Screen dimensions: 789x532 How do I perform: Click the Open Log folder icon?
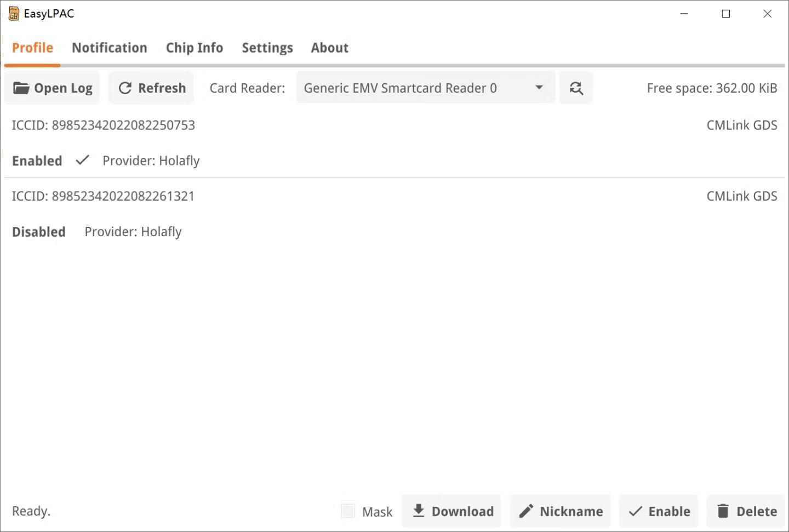(x=21, y=88)
